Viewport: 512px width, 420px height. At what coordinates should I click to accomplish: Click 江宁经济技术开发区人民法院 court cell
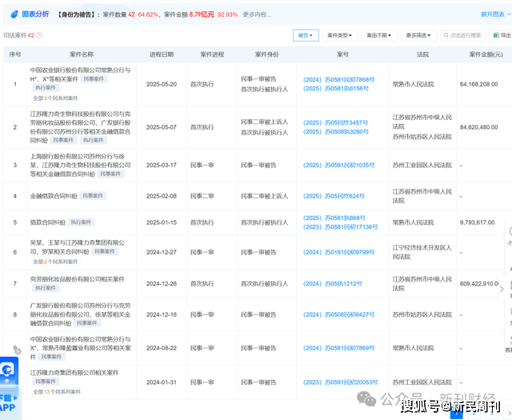click(x=422, y=252)
